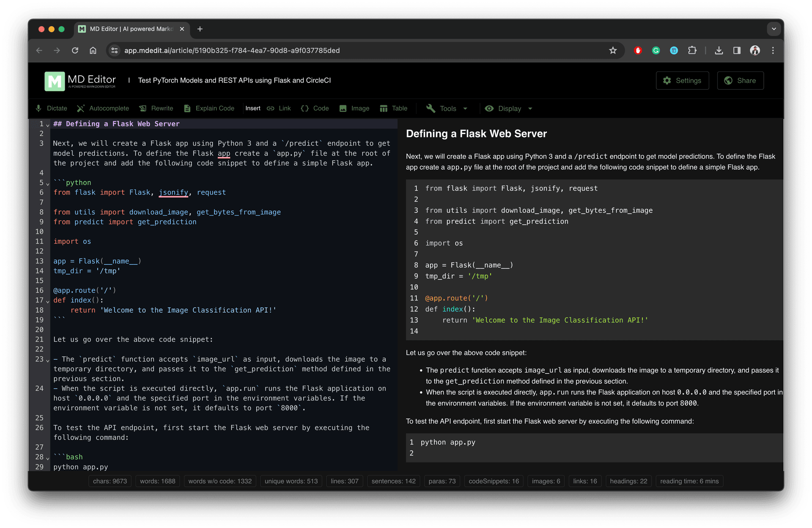
Task: Insert a Code block
Action: click(315, 108)
